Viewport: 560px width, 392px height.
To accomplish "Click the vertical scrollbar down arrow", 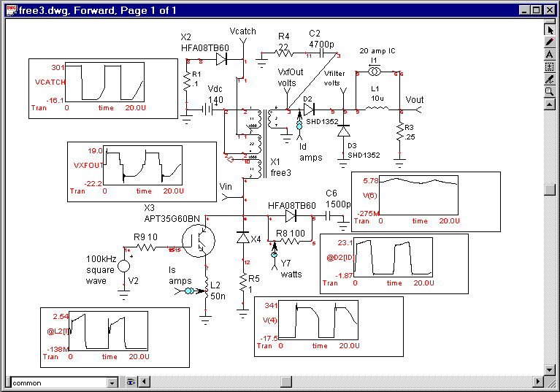I will (551, 370).
